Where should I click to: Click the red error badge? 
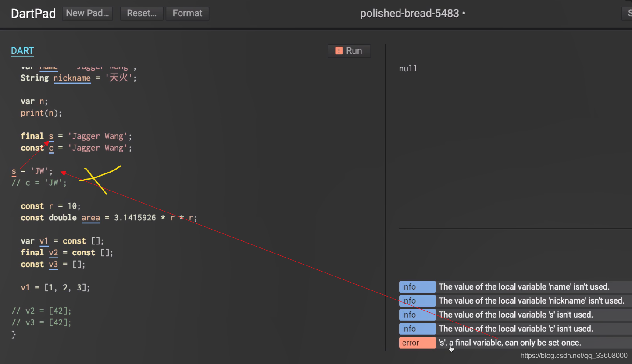point(417,343)
